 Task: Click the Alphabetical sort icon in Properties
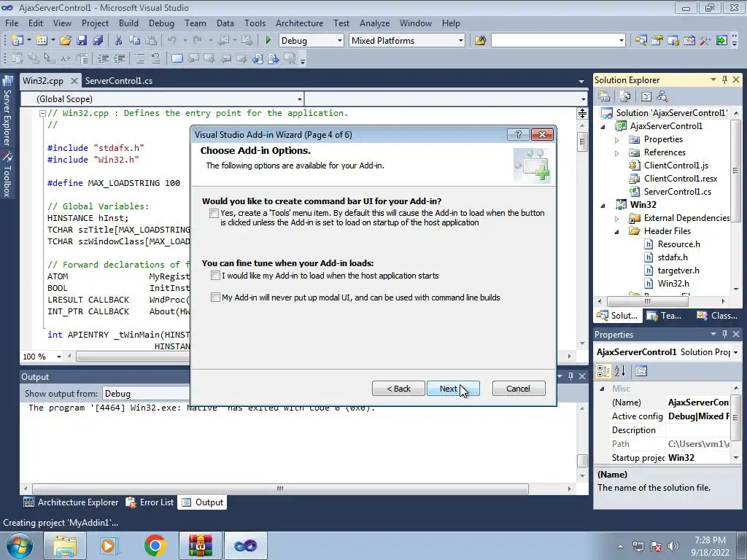[x=619, y=371]
